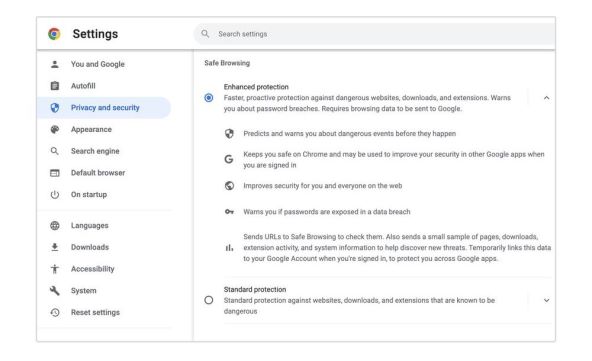The height and width of the screenshot is (361, 592).
Task: Click the shield icon beside Predicts and warns
Action: [229, 133]
